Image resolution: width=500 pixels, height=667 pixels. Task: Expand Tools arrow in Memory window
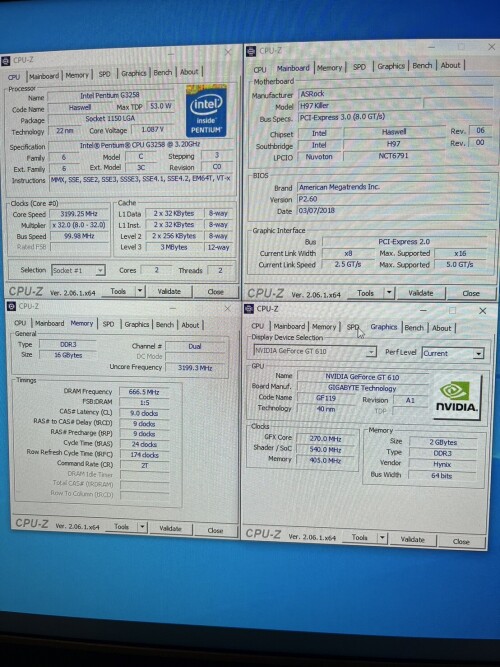pos(142,527)
